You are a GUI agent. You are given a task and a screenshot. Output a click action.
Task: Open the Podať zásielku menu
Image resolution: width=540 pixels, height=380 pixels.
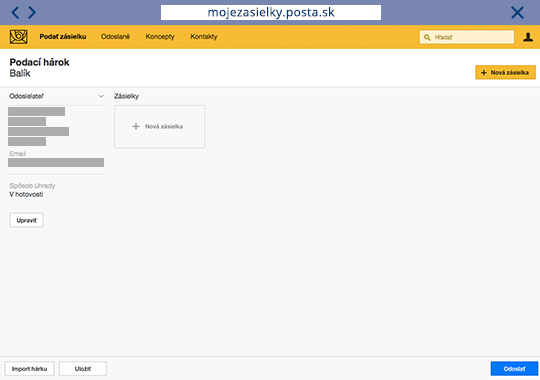click(63, 37)
